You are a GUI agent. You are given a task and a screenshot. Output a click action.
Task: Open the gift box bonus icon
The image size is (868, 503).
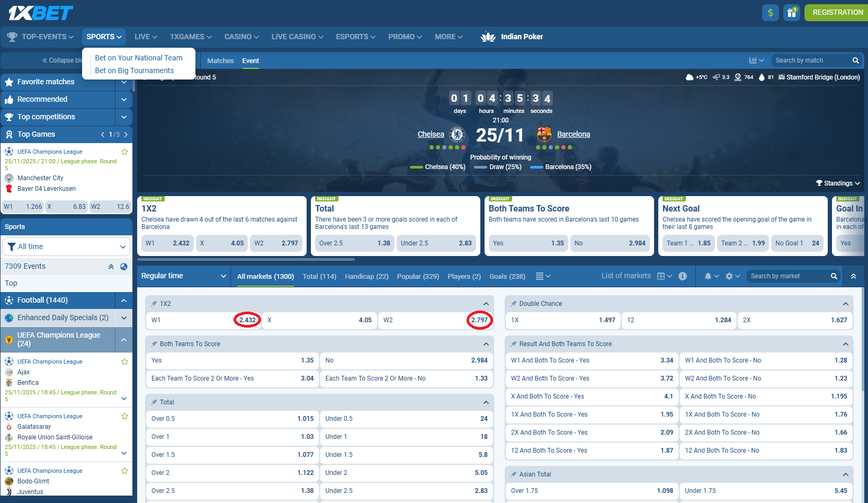click(x=792, y=13)
